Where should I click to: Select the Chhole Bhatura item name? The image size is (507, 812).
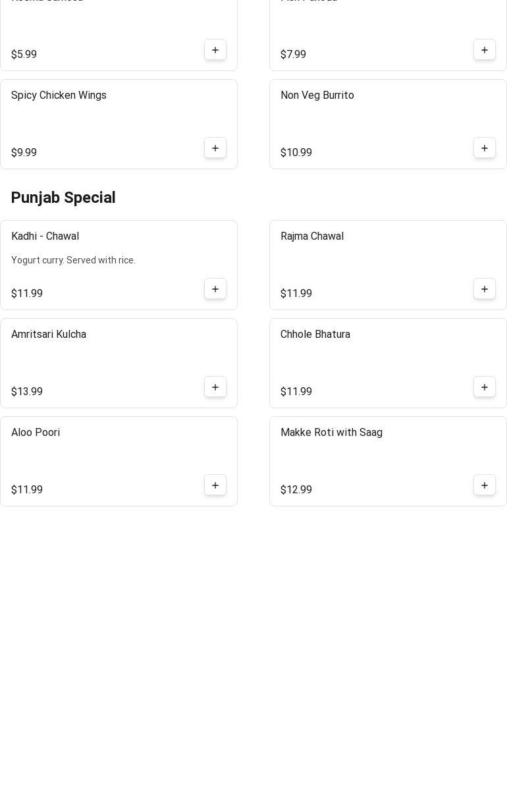pyautogui.click(x=315, y=335)
